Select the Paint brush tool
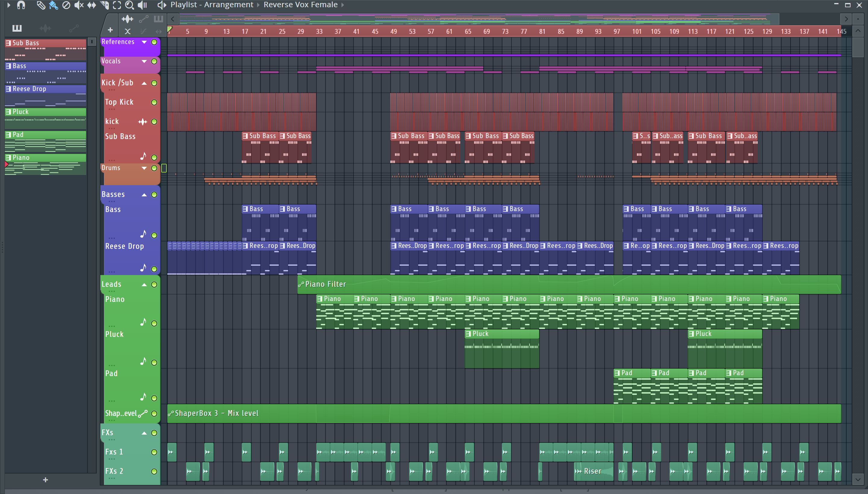This screenshot has height=494, width=868. [53, 5]
